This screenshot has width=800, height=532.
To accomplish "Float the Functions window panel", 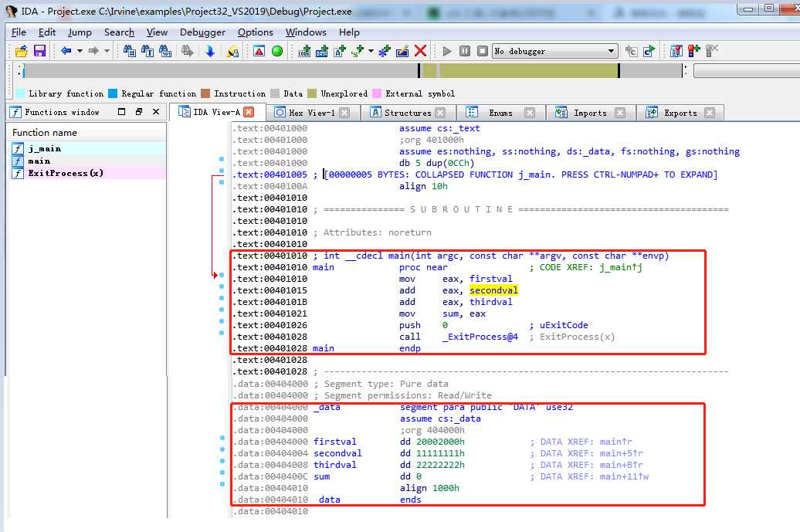I will pyautogui.click(x=139, y=112).
